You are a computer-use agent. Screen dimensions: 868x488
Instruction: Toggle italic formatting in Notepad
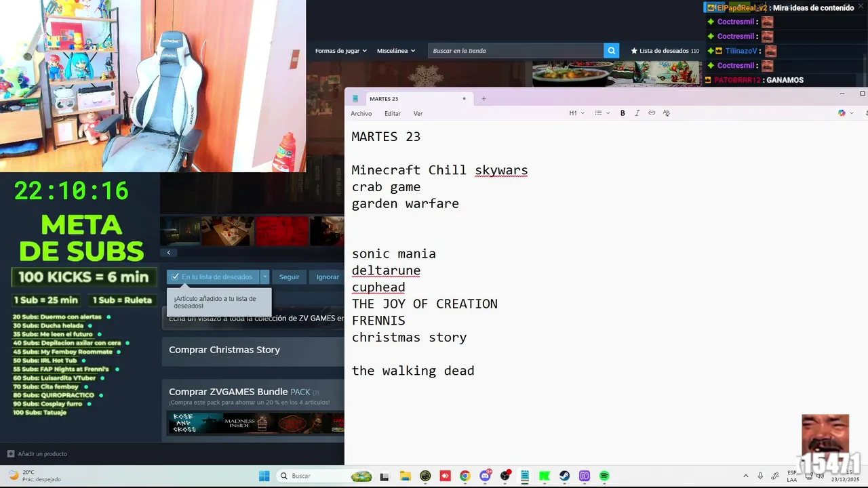pyautogui.click(x=637, y=113)
